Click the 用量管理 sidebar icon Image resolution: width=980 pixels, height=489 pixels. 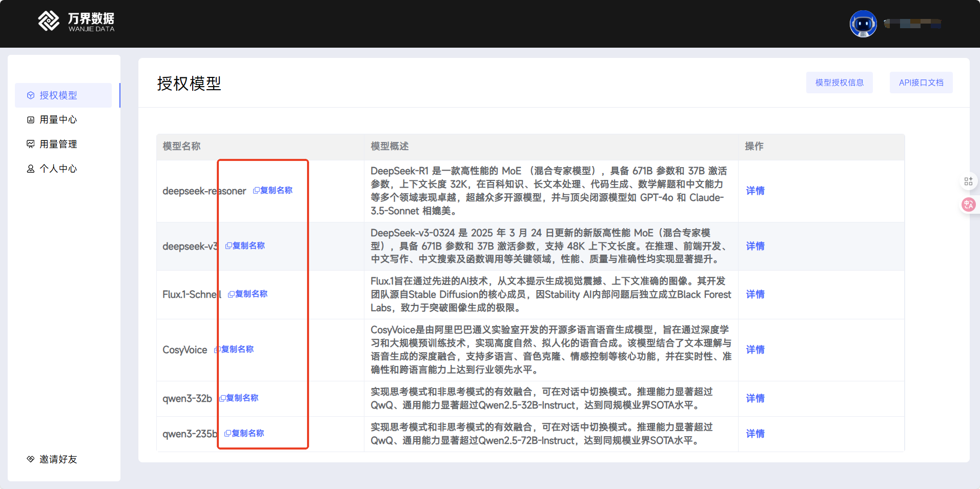[x=31, y=144]
